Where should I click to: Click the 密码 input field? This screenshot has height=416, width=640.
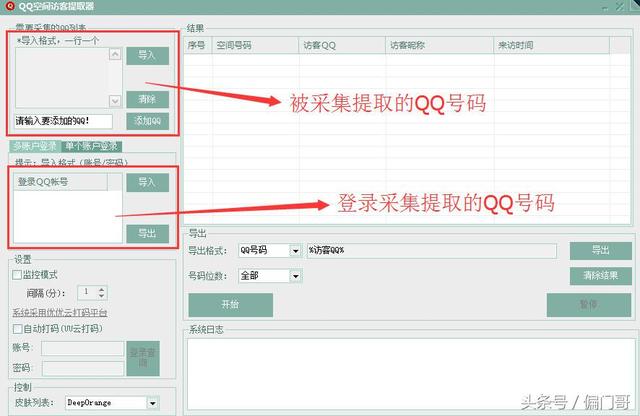82,368
